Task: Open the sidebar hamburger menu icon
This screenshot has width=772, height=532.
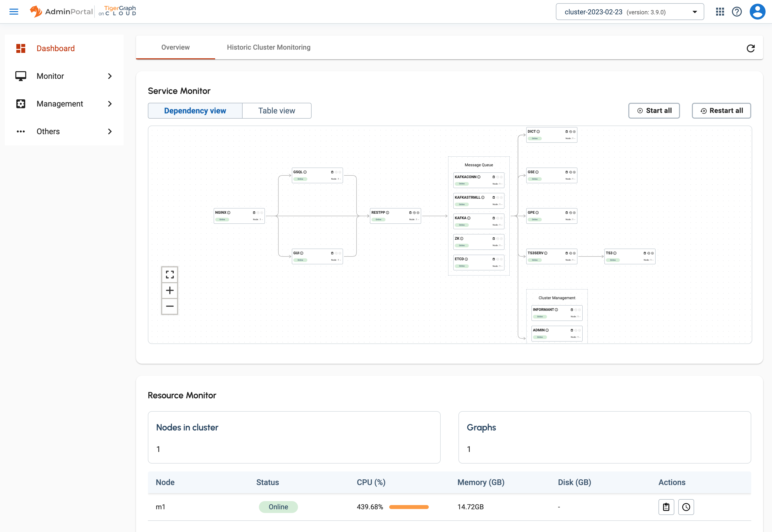Action: 14,11
